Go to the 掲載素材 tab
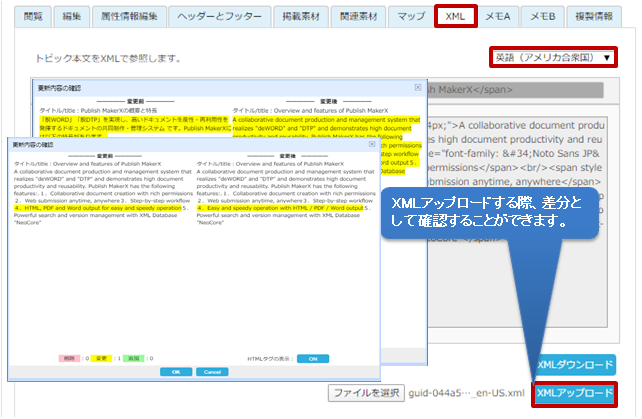 (x=301, y=17)
